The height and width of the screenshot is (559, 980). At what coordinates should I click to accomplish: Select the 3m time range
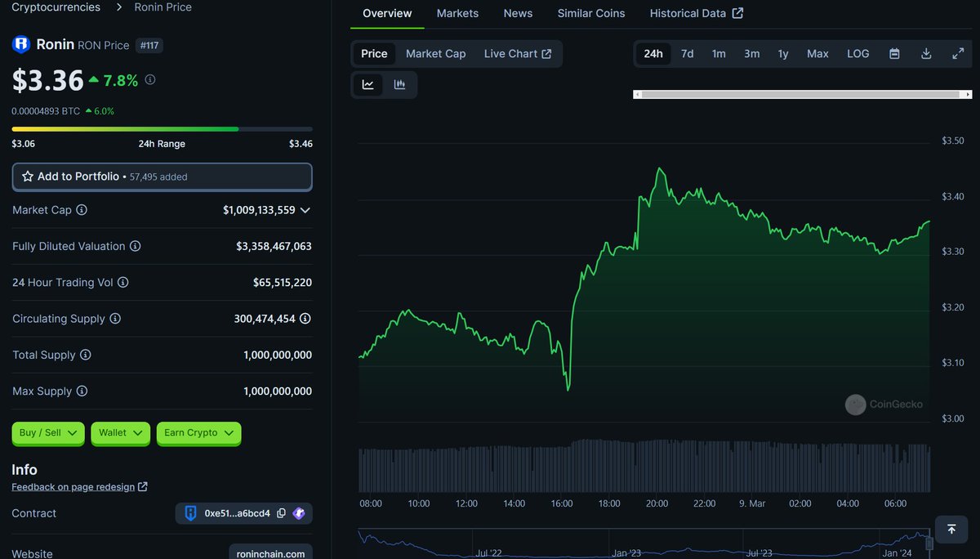[x=751, y=54]
